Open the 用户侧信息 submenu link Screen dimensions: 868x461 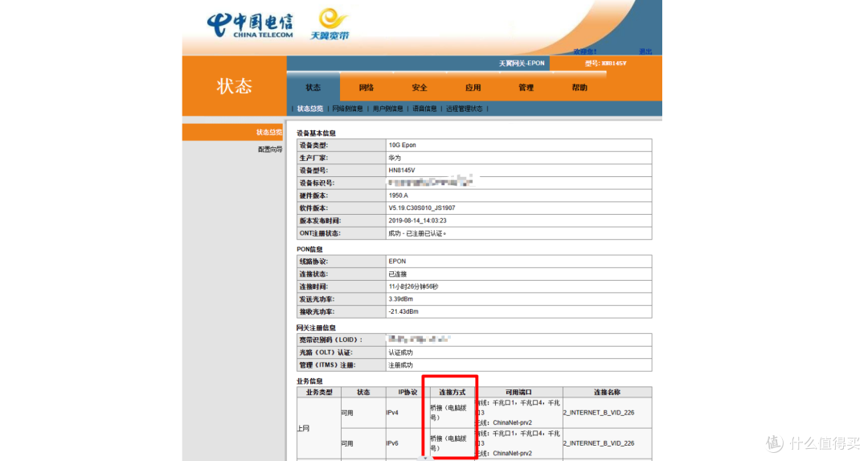tap(388, 109)
